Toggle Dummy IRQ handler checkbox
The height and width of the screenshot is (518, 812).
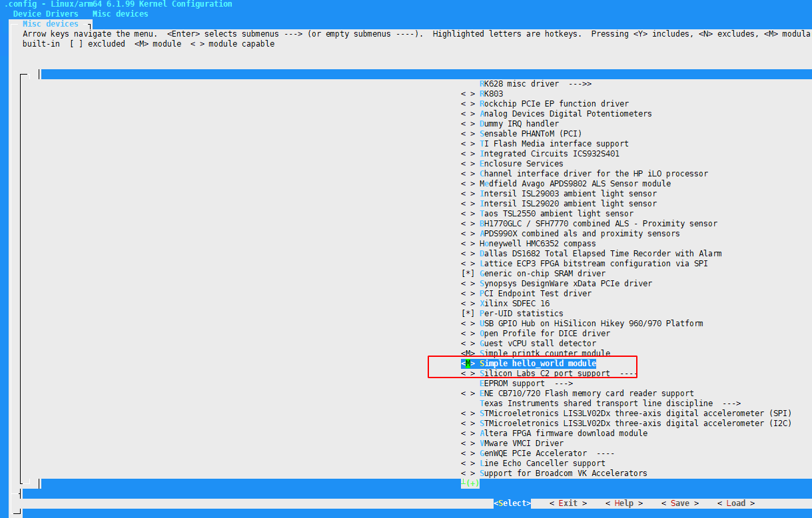(x=468, y=124)
